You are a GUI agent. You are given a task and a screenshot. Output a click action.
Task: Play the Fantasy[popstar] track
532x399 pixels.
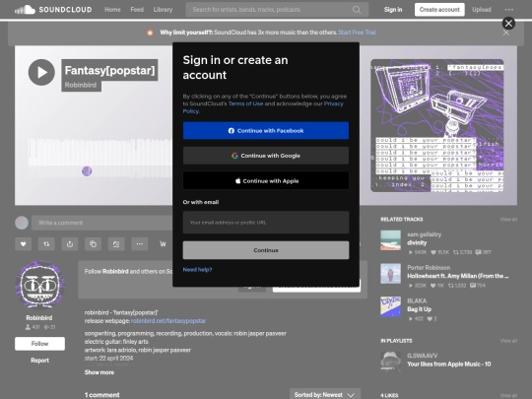tap(41, 72)
